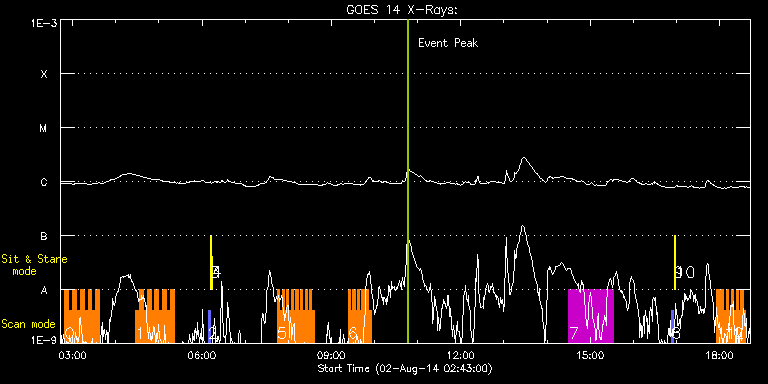Select orange scan block labeled 1
768x384 pixels.
pos(155,316)
